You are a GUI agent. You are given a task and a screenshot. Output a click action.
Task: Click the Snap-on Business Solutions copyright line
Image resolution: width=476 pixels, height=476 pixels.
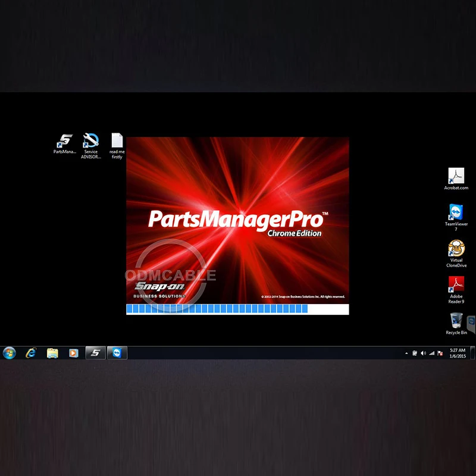click(303, 296)
